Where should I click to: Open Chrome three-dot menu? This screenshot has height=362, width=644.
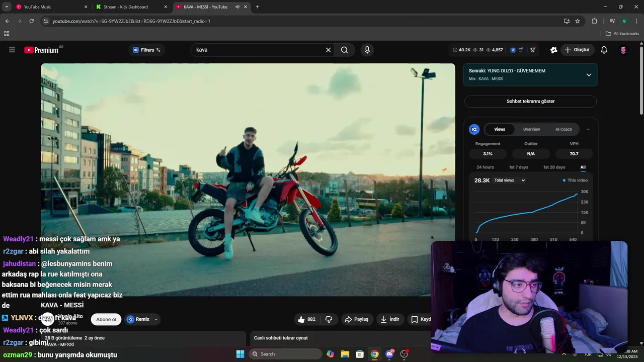[636, 21]
